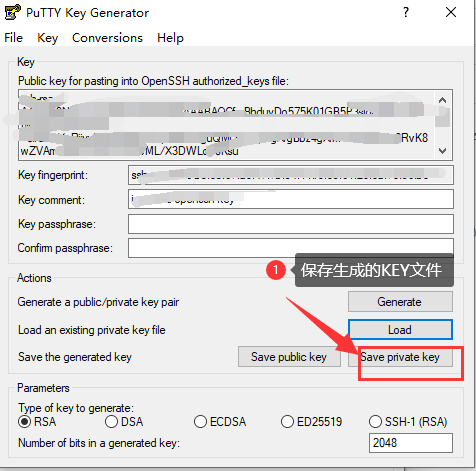Viewport: 476px width, 471px height.
Task: Open the Key menu
Action: [47, 38]
